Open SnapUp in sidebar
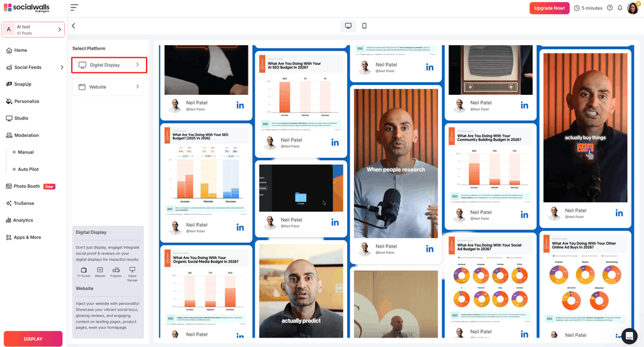 pos(23,84)
